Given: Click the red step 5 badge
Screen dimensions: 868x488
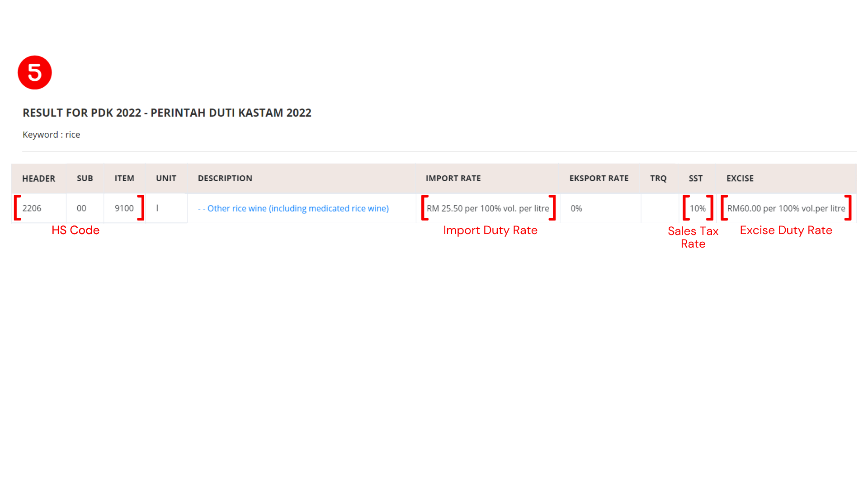Looking at the screenshot, I should (34, 72).
